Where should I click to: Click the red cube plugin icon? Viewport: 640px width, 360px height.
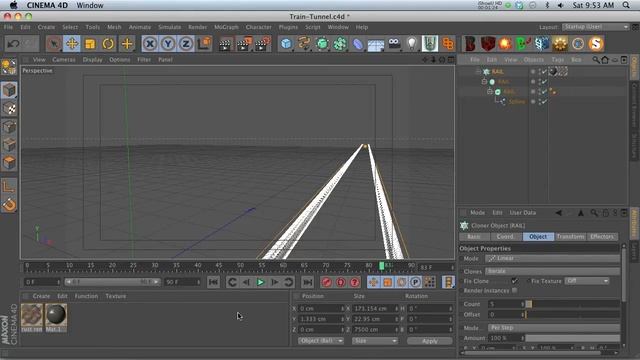tap(488, 44)
